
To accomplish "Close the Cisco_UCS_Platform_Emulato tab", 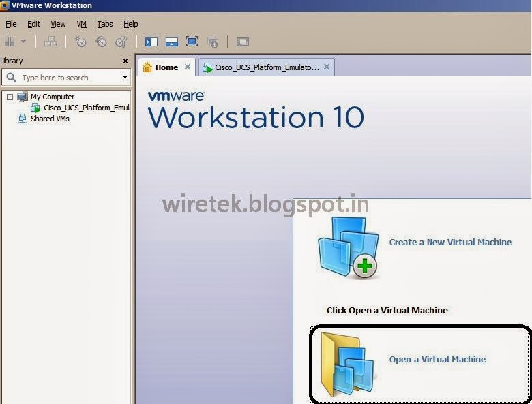I will pos(327,67).
